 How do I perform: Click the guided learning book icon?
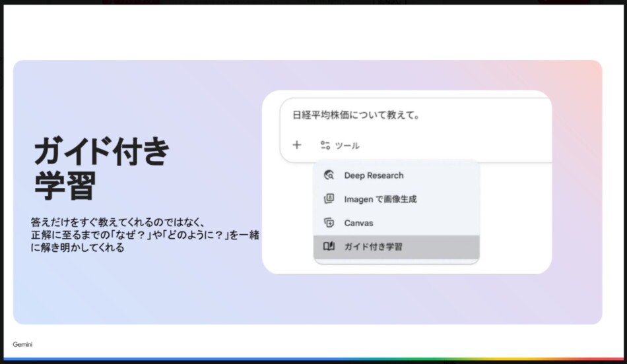(x=329, y=246)
